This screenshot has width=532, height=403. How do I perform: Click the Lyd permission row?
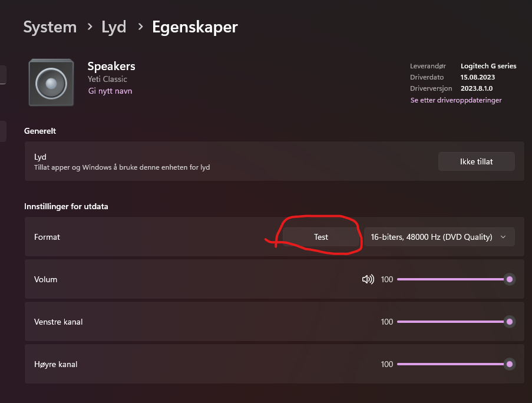[x=275, y=161]
